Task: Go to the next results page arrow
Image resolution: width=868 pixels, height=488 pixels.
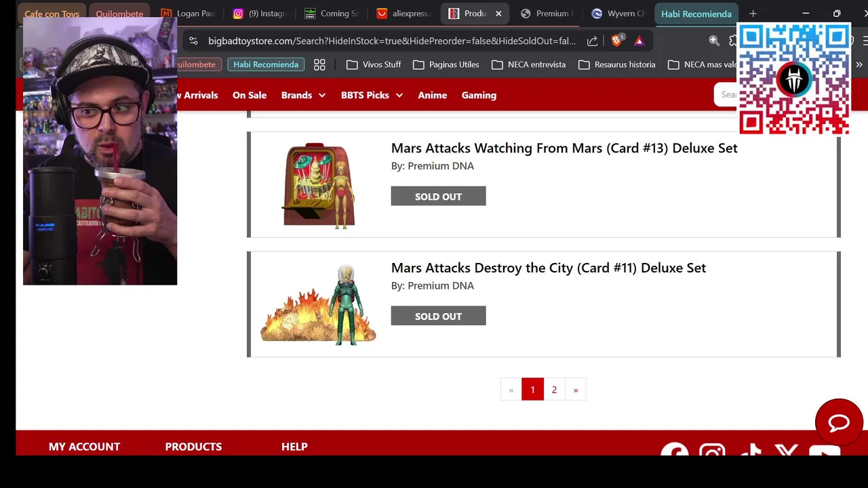Action: (x=576, y=390)
